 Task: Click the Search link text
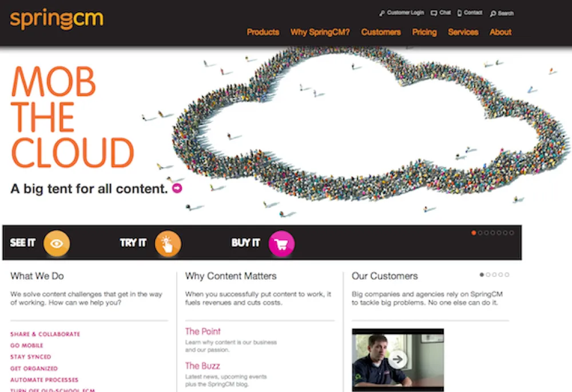(506, 14)
